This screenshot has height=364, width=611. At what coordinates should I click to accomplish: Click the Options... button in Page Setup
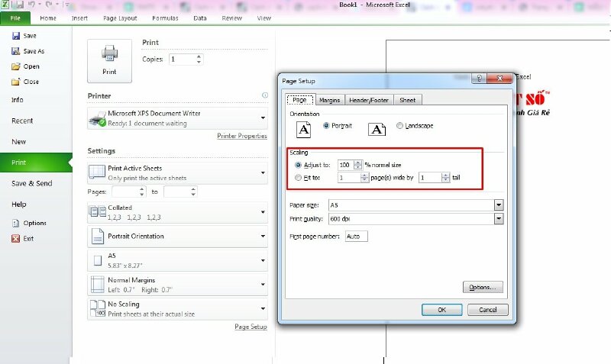[x=483, y=287]
